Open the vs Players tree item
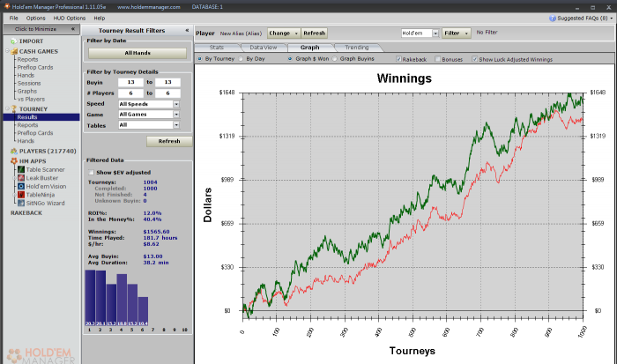The width and height of the screenshot is (617, 364). click(x=31, y=100)
